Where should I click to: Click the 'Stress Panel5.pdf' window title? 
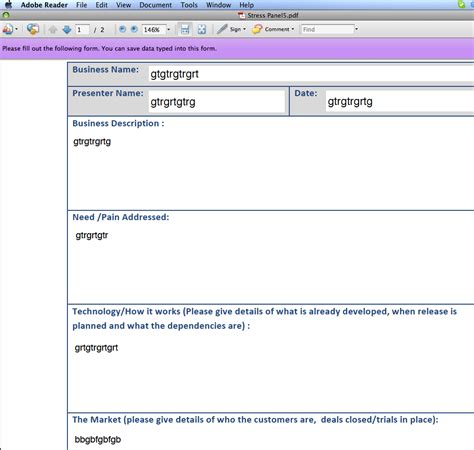pyautogui.click(x=273, y=15)
